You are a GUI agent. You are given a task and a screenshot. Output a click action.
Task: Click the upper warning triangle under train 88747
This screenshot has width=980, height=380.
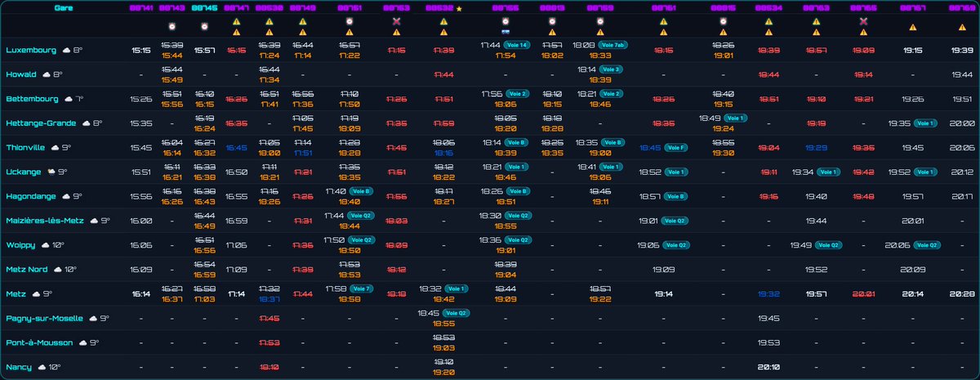point(236,22)
